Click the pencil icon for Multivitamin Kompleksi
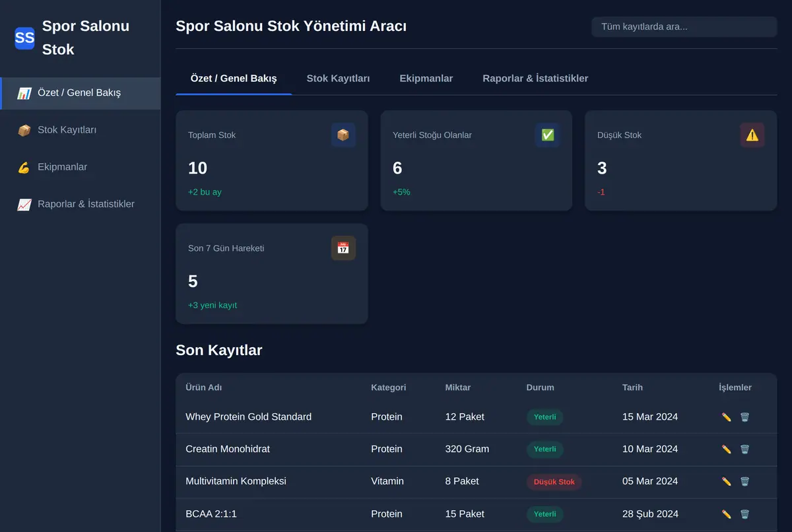This screenshot has height=532, width=792. pos(727,482)
